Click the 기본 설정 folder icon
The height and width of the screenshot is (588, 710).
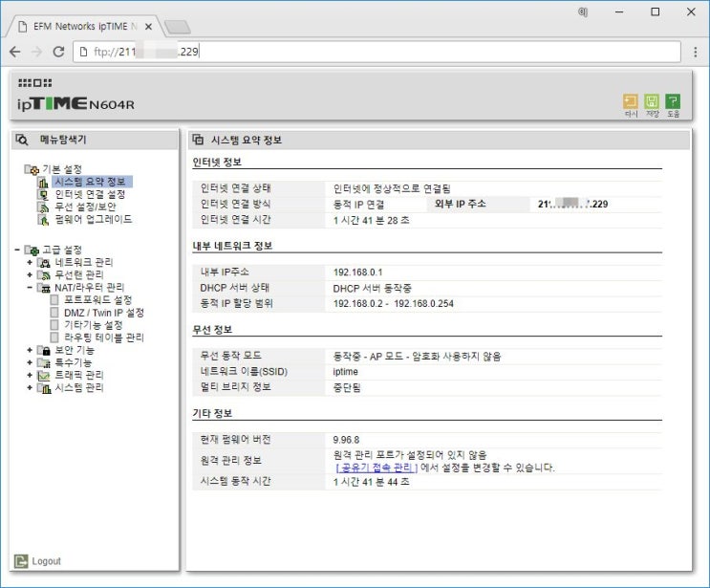32,169
